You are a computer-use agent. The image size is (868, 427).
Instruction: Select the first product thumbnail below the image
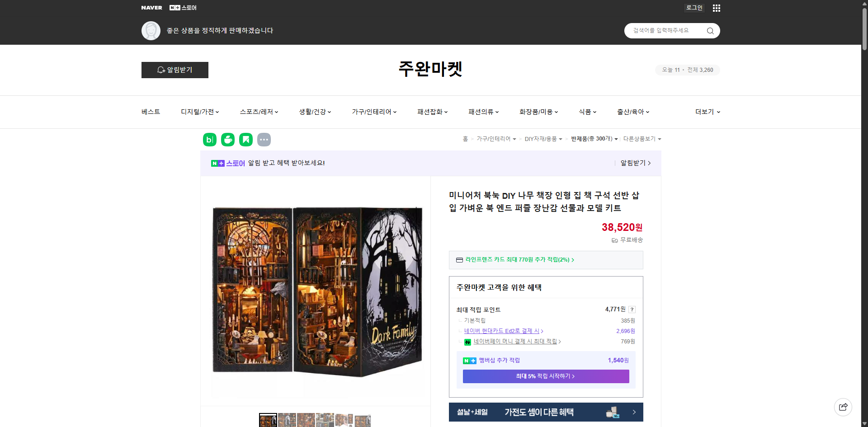pyautogui.click(x=268, y=420)
